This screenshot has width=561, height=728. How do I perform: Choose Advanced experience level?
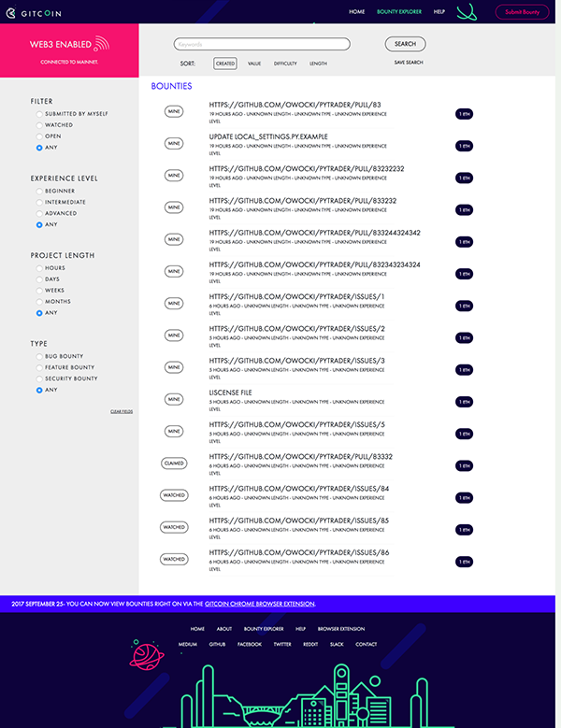click(39, 213)
